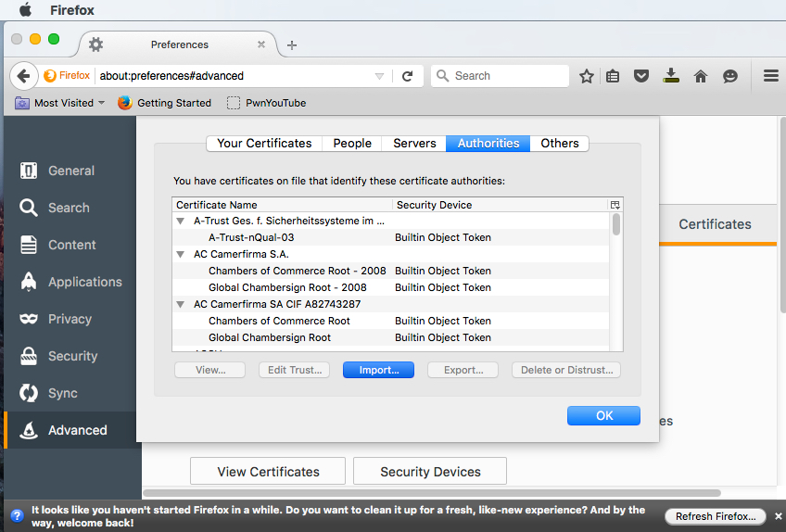
Task: Select the Authorities tab
Action: pos(488,144)
